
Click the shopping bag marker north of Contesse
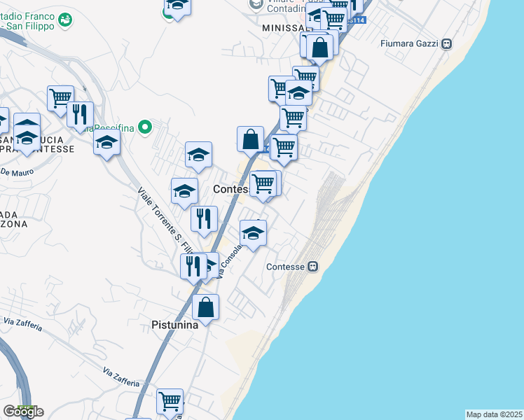pos(250,141)
